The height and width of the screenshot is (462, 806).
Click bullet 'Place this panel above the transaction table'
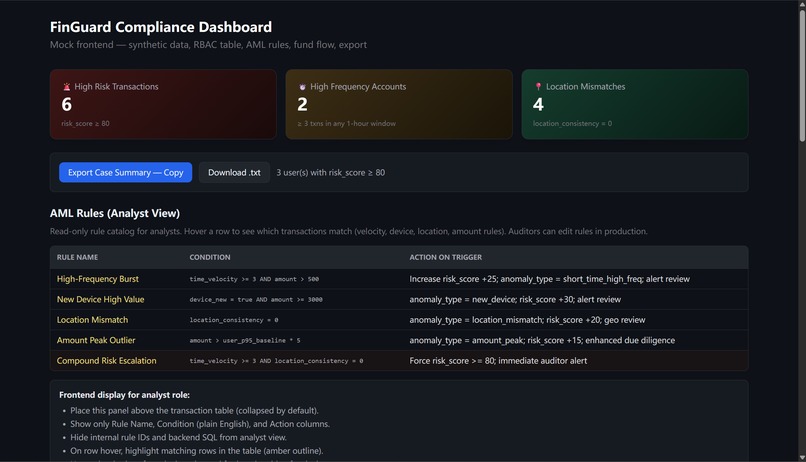(x=194, y=411)
